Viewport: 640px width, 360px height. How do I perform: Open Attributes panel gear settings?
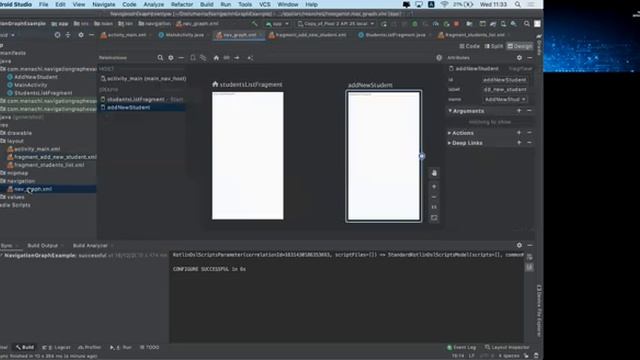click(x=519, y=58)
